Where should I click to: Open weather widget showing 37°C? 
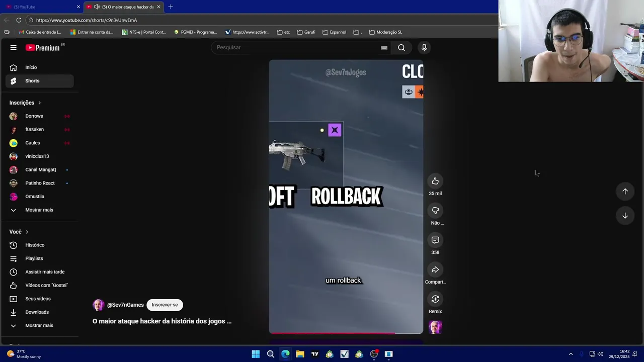point(24,354)
